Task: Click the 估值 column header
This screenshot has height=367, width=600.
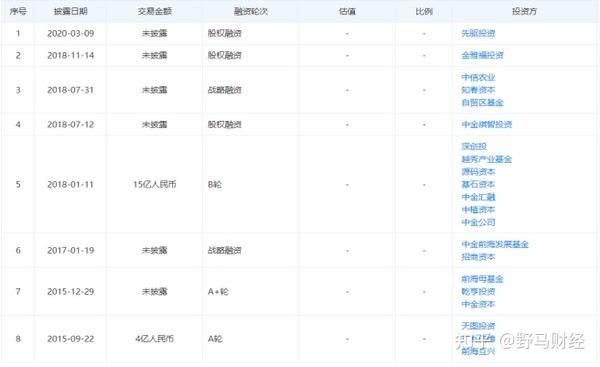Action: tap(347, 11)
